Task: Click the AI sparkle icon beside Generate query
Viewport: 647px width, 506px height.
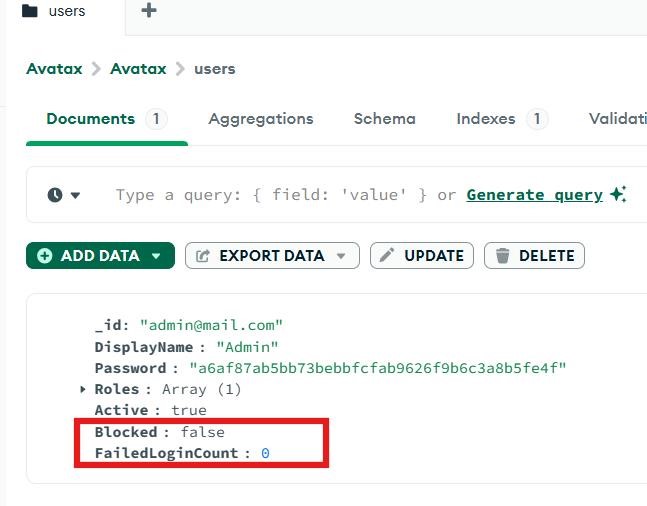Action: 618,194
